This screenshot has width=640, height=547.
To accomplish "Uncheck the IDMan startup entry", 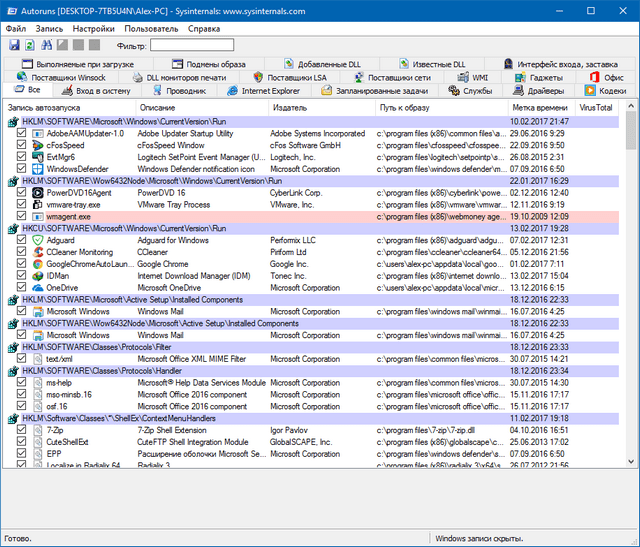I will (x=22, y=276).
